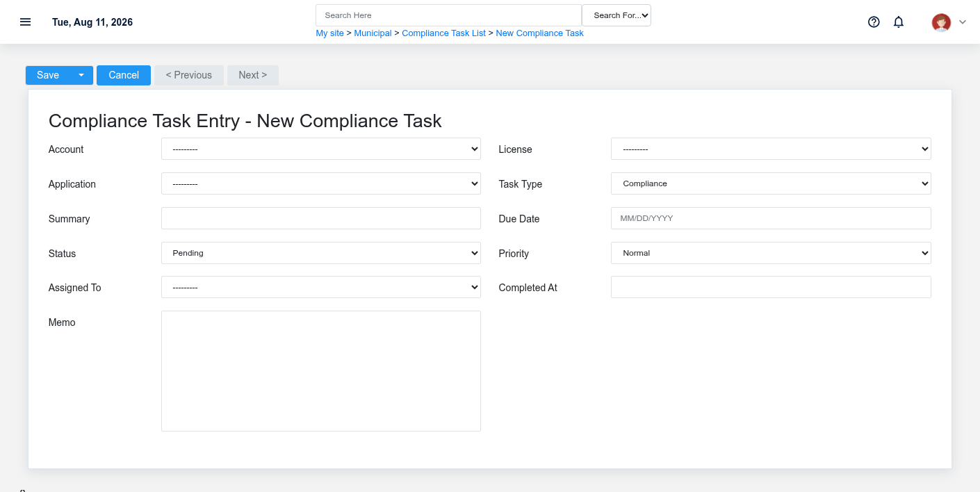Open Compliance Task List breadcrumb link

click(x=443, y=33)
